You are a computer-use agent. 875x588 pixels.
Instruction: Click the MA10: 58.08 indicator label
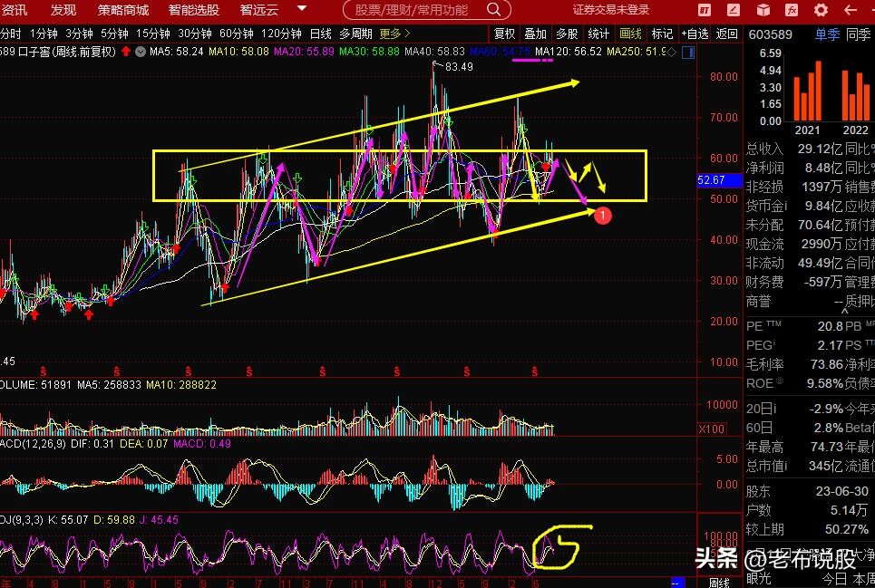coord(238,52)
